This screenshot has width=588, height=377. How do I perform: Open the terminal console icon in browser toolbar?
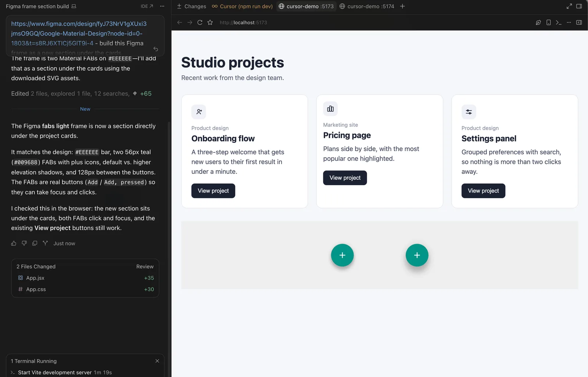559,22
